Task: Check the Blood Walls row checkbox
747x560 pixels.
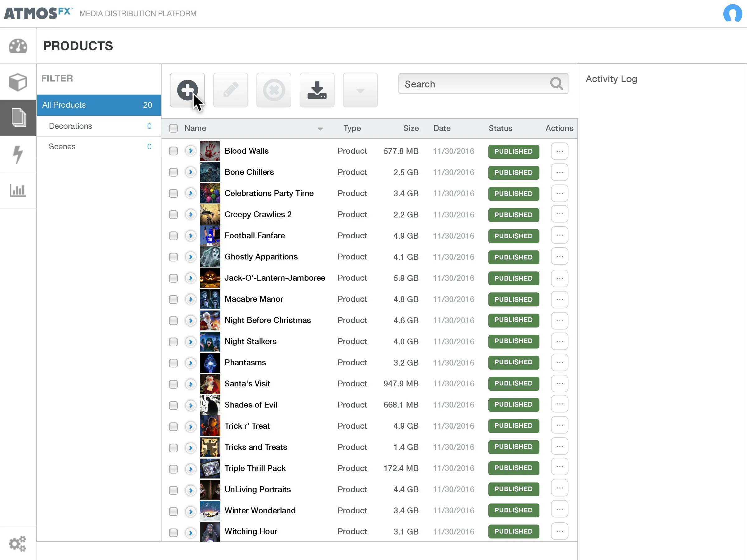Action: point(173,151)
